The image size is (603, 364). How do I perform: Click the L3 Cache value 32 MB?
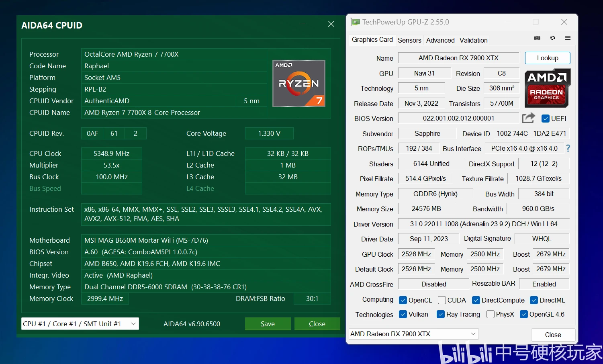(x=288, y=177)
